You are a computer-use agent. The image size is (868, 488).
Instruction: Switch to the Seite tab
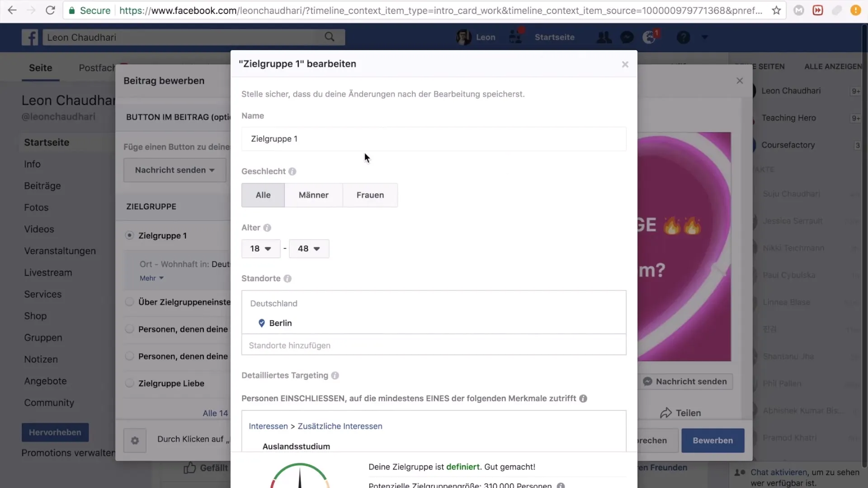pos(41,68)
